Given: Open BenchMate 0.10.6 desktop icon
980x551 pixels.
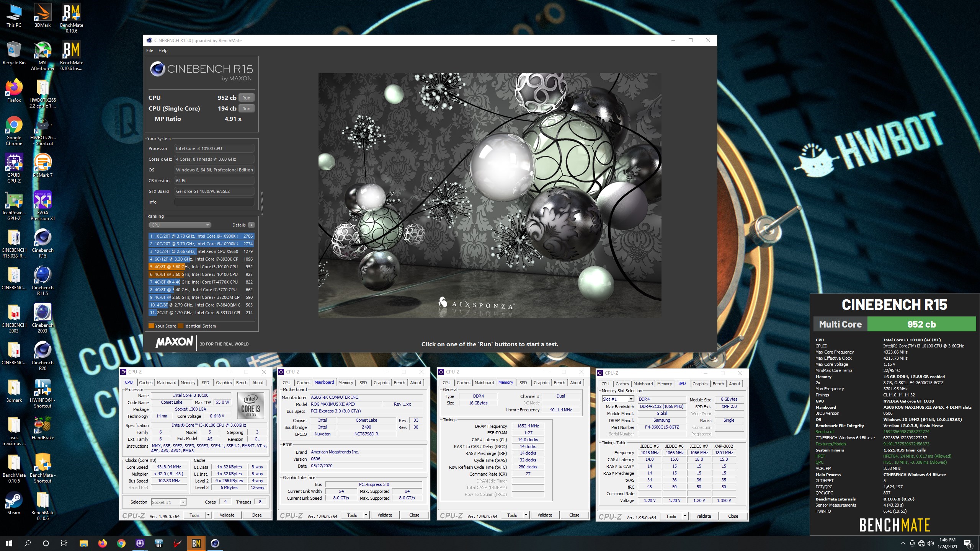Looking at the screenshot, I should click(x=71, y=18).
